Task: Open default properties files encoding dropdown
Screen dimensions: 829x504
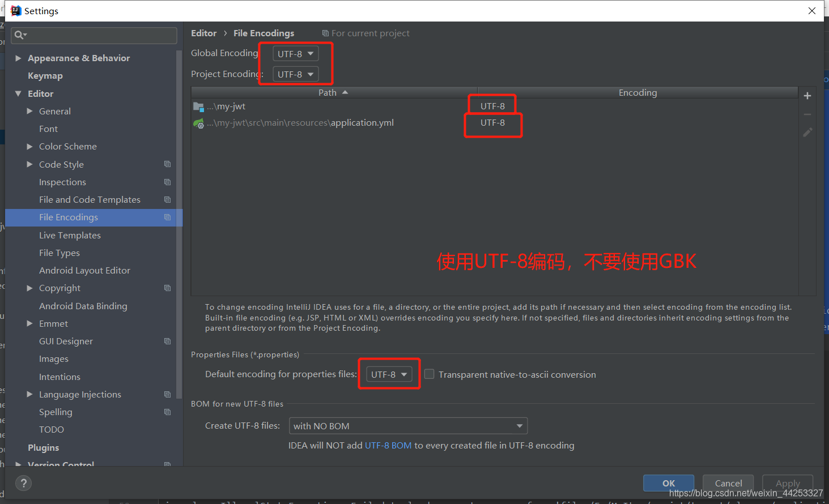Action: [389, 374]
